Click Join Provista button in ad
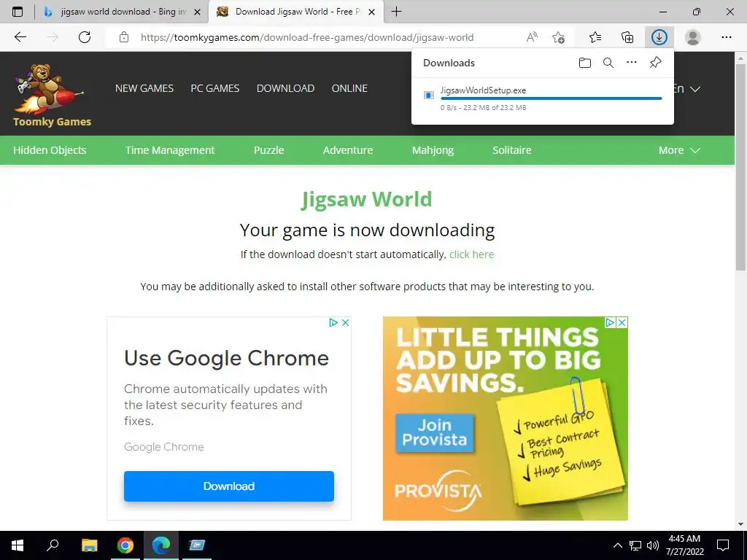747x560 pixels. pos(435,432)
